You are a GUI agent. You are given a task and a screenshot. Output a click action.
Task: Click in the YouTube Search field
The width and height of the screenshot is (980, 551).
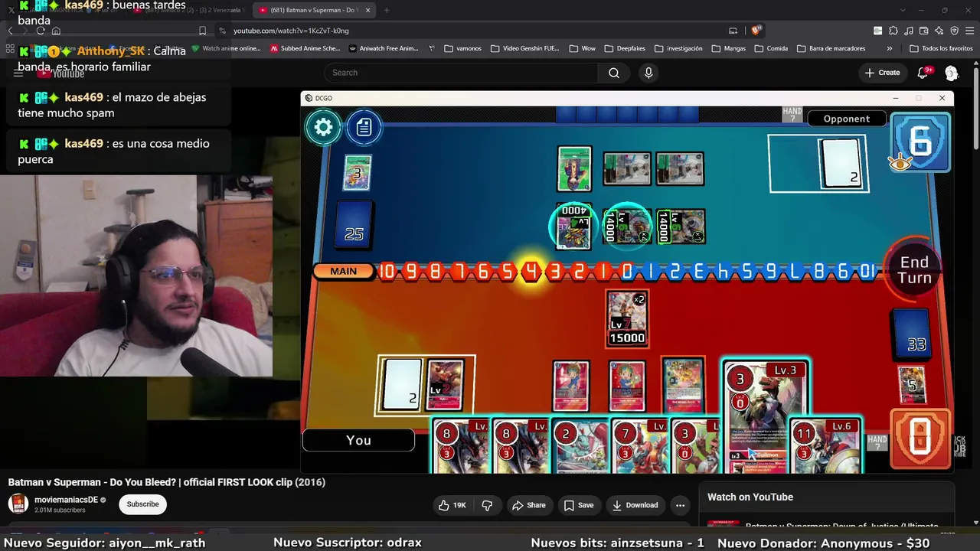coord(461,73)
